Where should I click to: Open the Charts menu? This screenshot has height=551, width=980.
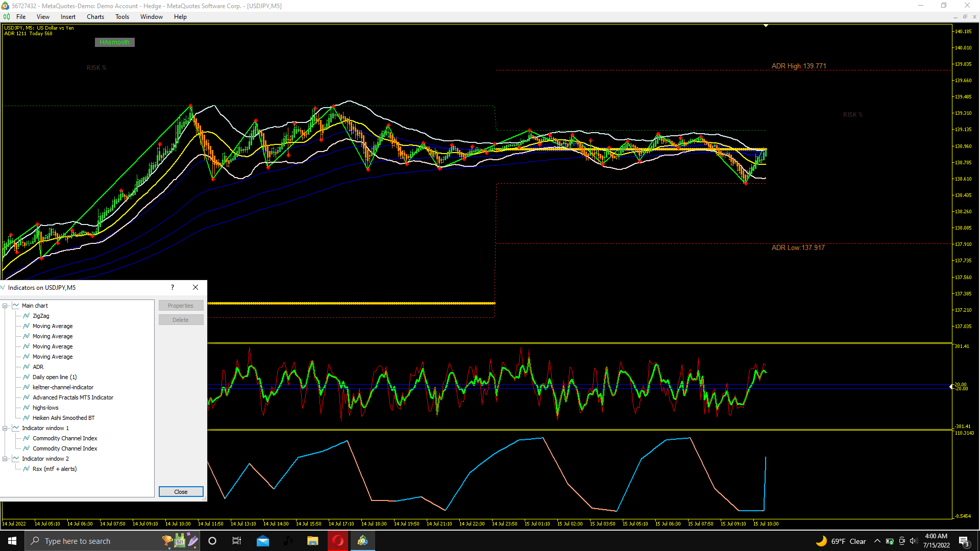pos(95,17)
